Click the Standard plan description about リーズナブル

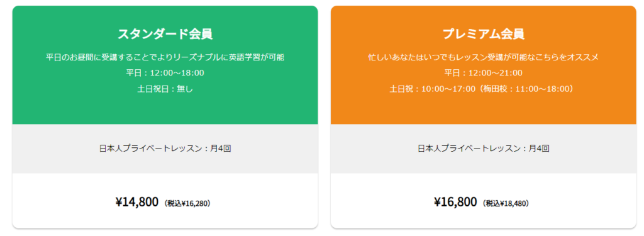click(x=165, y=57)
